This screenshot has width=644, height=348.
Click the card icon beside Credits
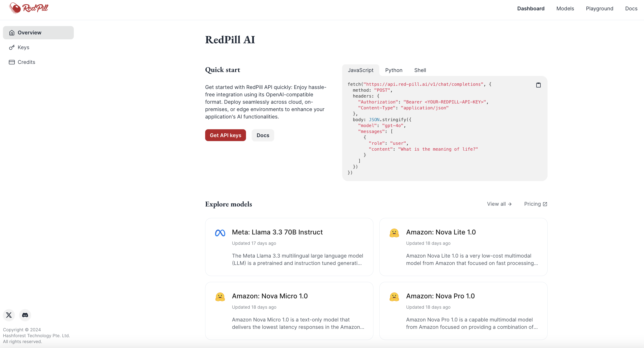click(x=12, y=62)
